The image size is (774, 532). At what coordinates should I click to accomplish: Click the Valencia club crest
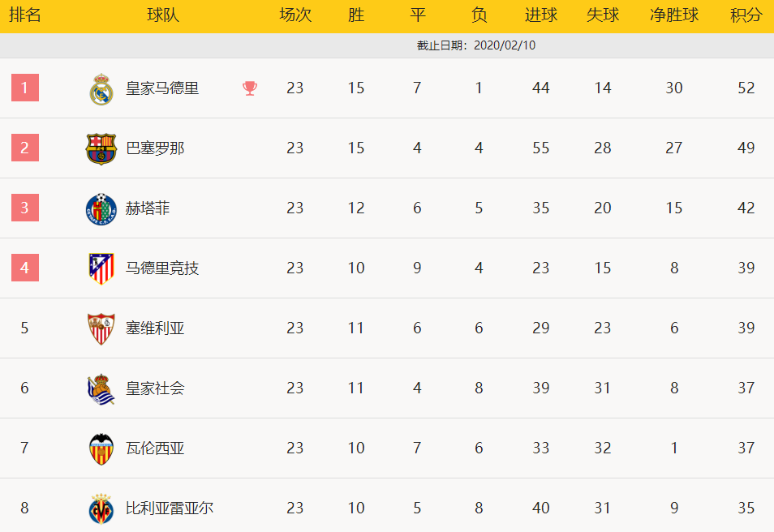coord(101,449)
